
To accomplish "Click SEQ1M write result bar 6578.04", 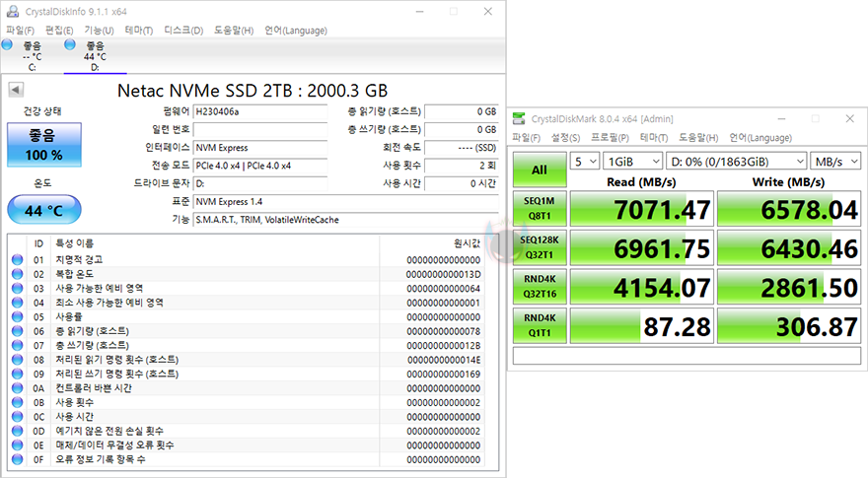I will click(789, 209).
